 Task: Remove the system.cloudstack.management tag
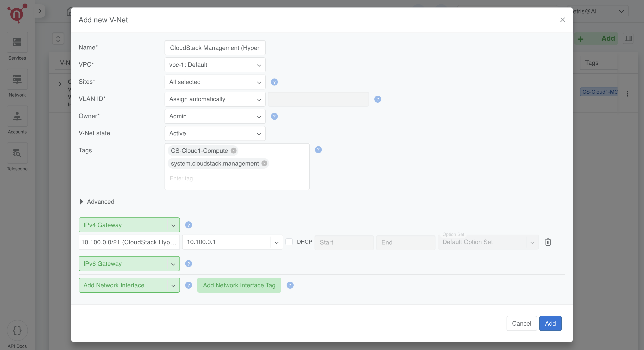tap(264, 163)
